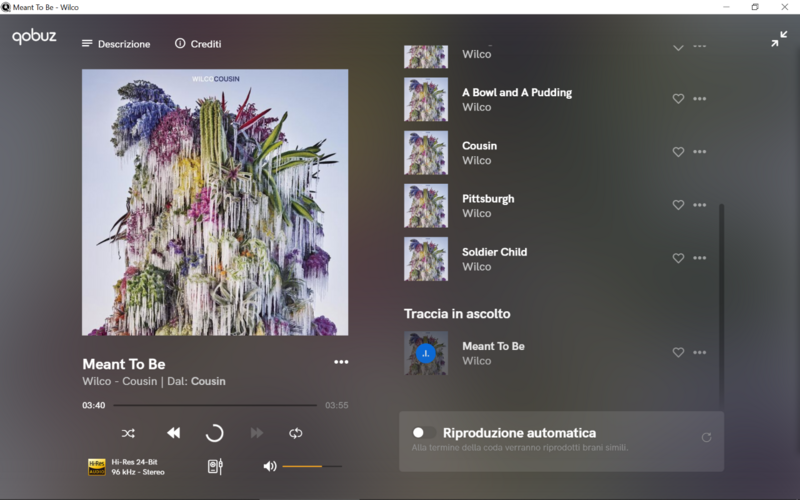Image resolution: width=800 pixels, height=500 pixels.
Task: Select the track A Bowl and A Pudding
Action: (x=516, y=92)
